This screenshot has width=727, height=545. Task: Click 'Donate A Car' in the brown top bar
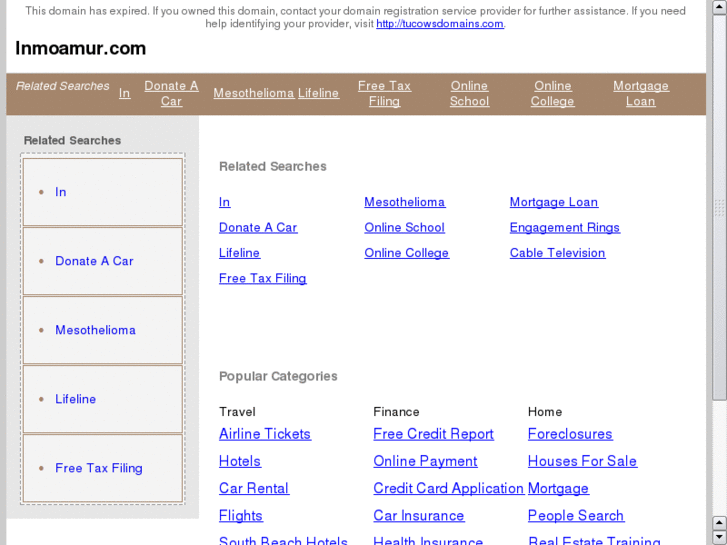(x=171, y=93)
